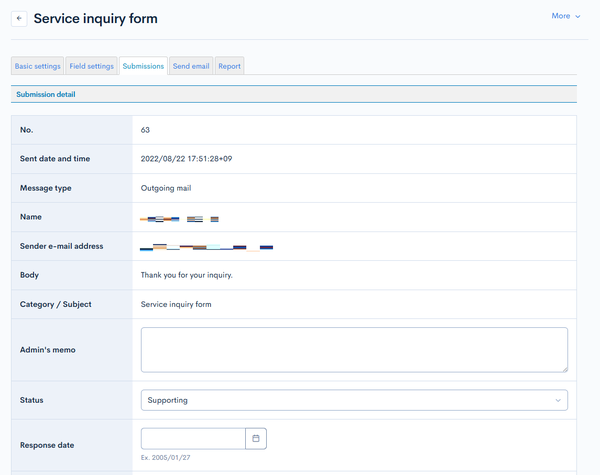Click the redacted sender name value
600x475 pixels.
pyautogui.click(x=179, y=219)
